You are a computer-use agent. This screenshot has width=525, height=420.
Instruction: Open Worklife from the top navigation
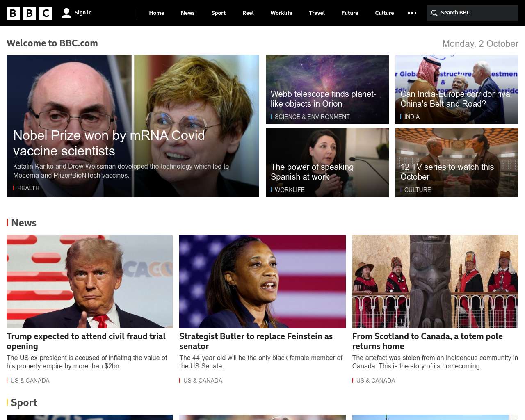[281, 13]
